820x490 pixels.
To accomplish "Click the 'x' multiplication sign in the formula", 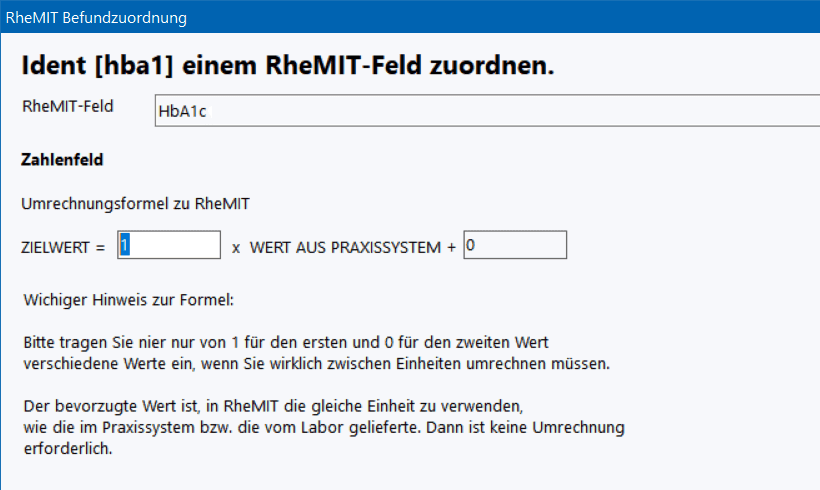I will pos(236,247).
